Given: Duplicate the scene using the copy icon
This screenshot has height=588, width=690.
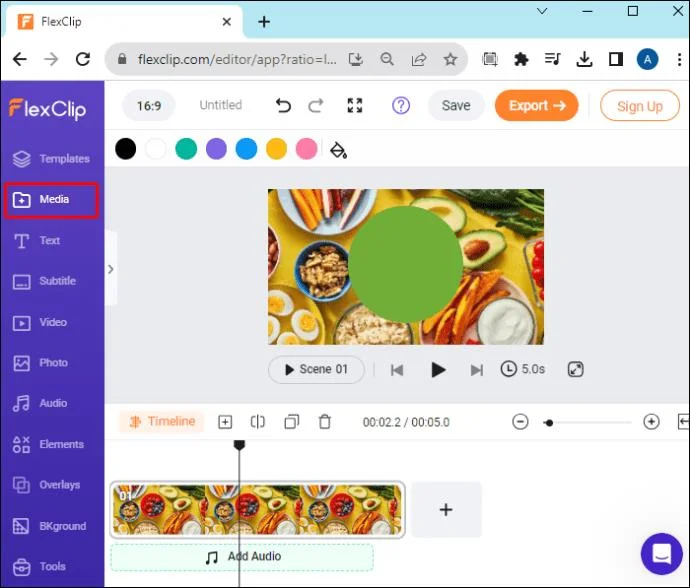Looking at the screenshot, I should (x=291, y=422).
